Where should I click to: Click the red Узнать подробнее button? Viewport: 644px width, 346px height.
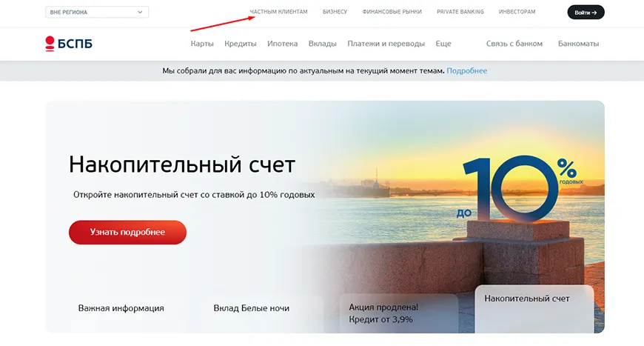(x=127, y=232)
